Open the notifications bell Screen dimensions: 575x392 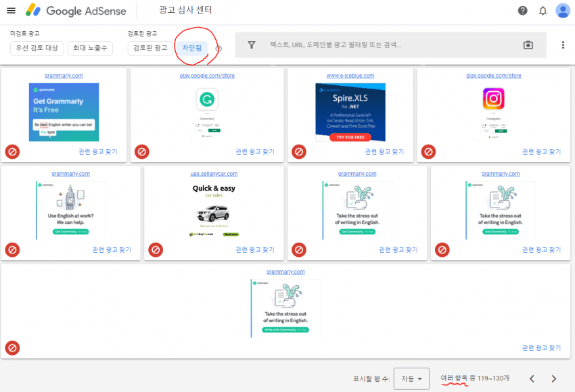point(543,11)
